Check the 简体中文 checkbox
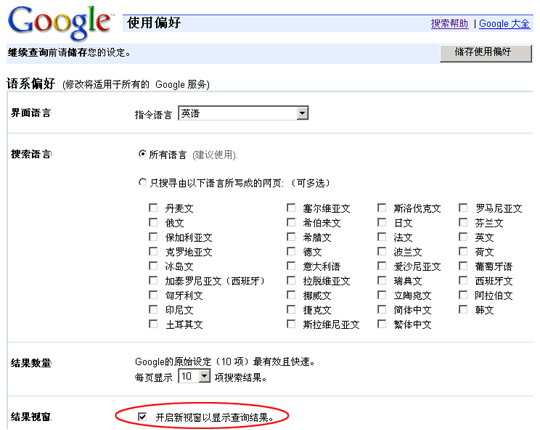The image size is (540, 430). point(382,309)
